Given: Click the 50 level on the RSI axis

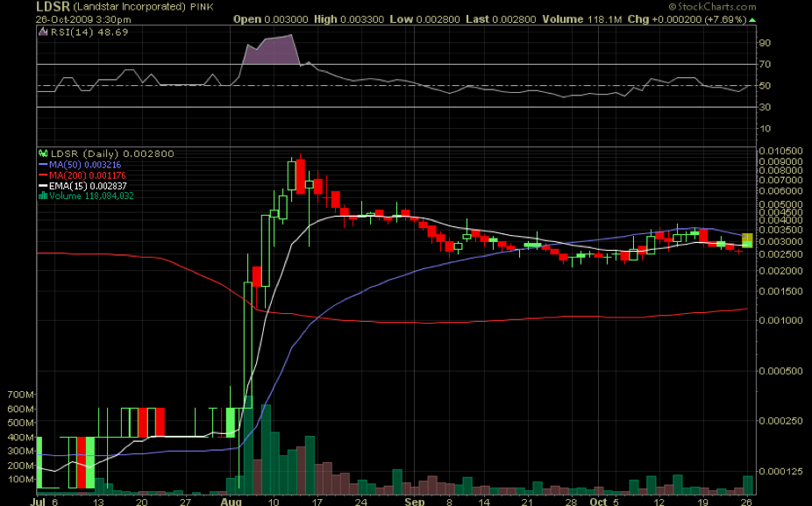Looking at the screenshot, I should [765, 85].
